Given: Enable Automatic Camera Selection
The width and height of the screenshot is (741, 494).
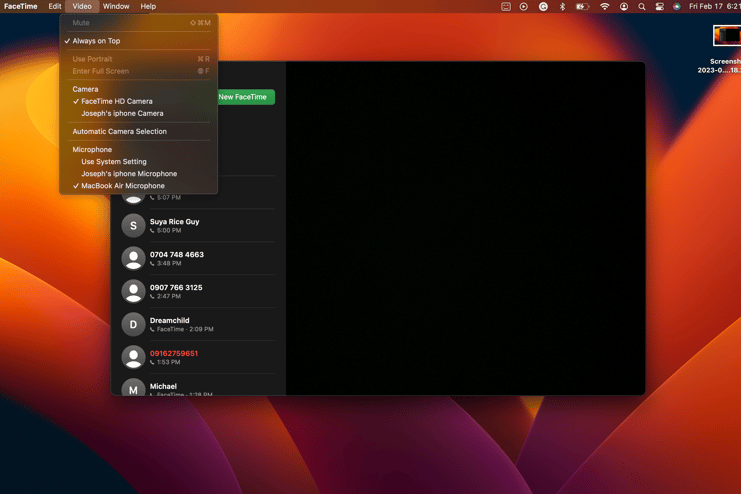Looking at the screenshot, I should [x=138, y=131].
